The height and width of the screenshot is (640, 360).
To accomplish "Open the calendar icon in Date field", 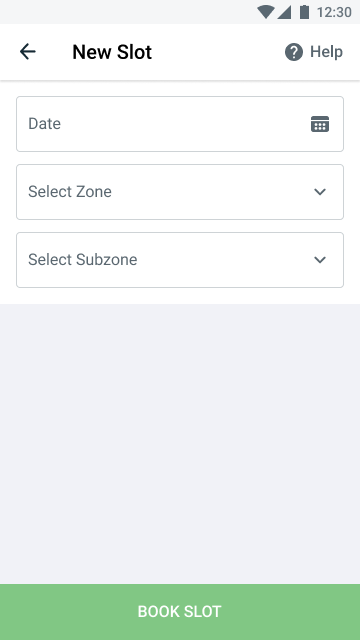I will pos(320,124).
